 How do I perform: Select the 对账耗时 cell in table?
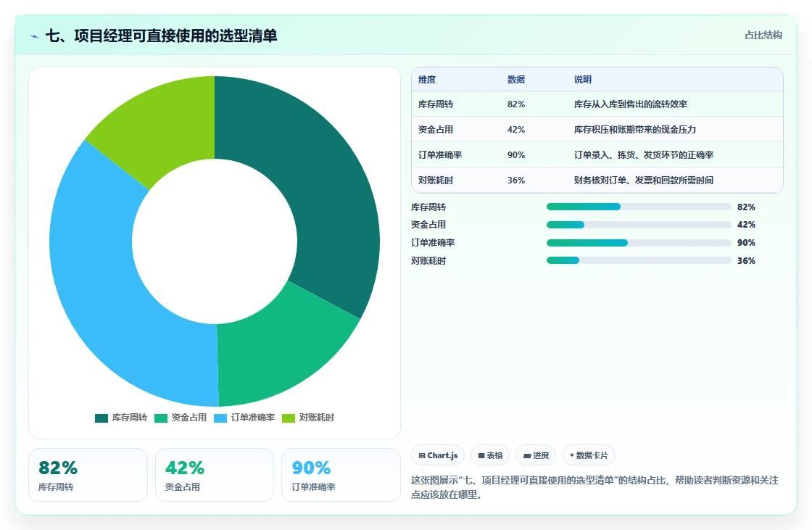[436, 181]
